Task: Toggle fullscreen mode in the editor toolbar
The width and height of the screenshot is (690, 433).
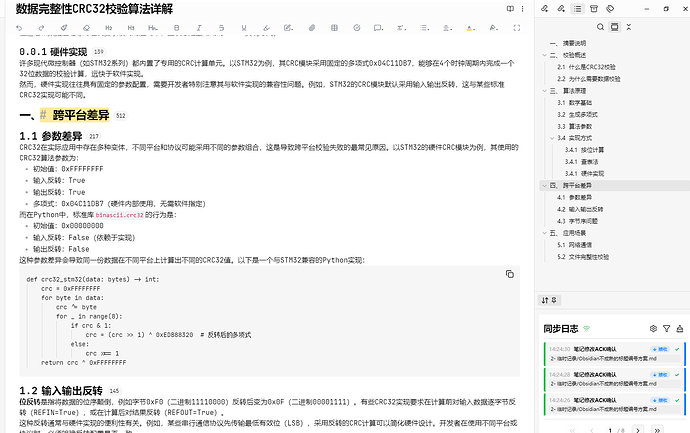Action: pyautogui.click(x=517, y=28)
